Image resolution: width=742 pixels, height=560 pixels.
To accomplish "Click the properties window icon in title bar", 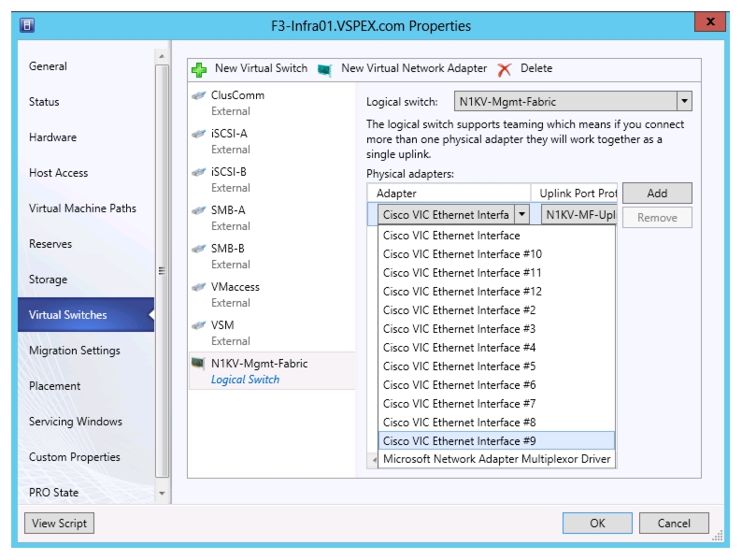I will (x=27, y=24).
